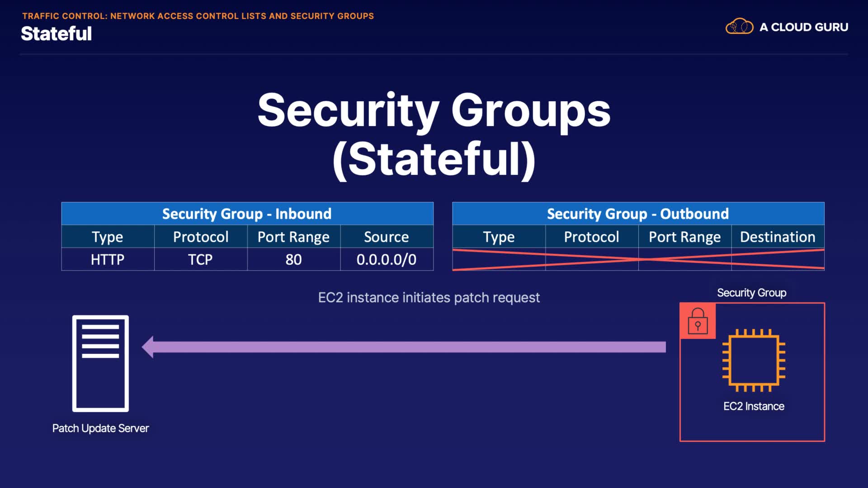Image resolution: width=868 pixels, height=488 pixels.
Task: Click the Destination column header
Action: pos(778,237)
